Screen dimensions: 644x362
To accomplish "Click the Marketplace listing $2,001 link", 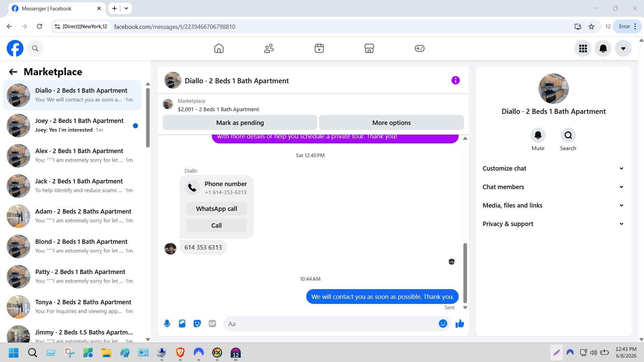I will click(218, 109).
